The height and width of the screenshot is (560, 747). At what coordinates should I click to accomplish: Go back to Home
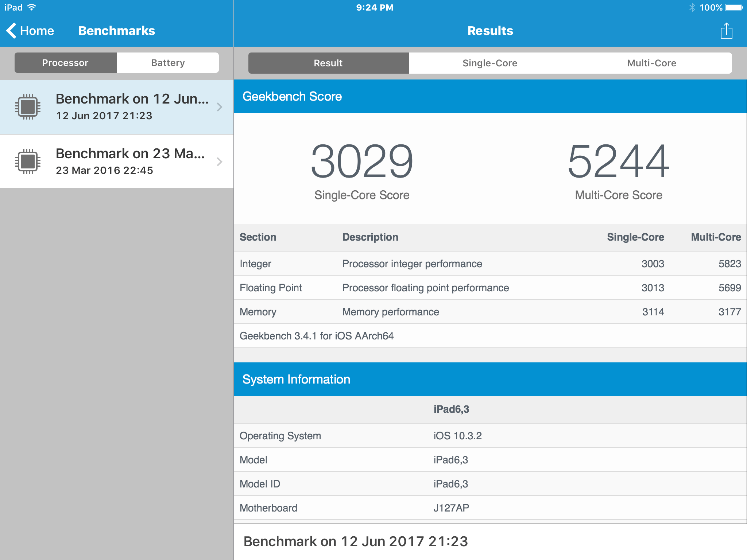[x=36, y=31]
